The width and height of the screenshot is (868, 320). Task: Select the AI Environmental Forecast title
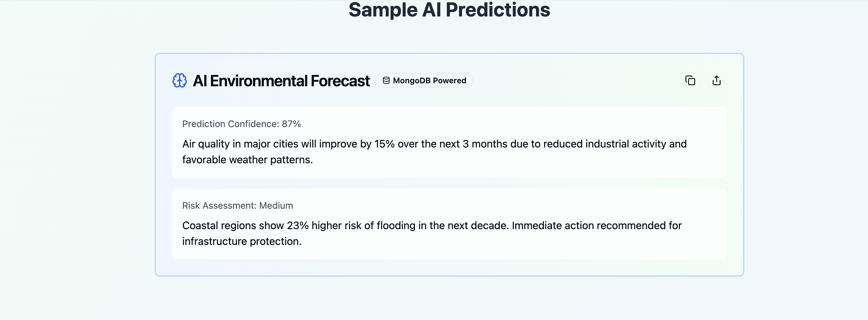pyautogui.click(x=281, y=81)
